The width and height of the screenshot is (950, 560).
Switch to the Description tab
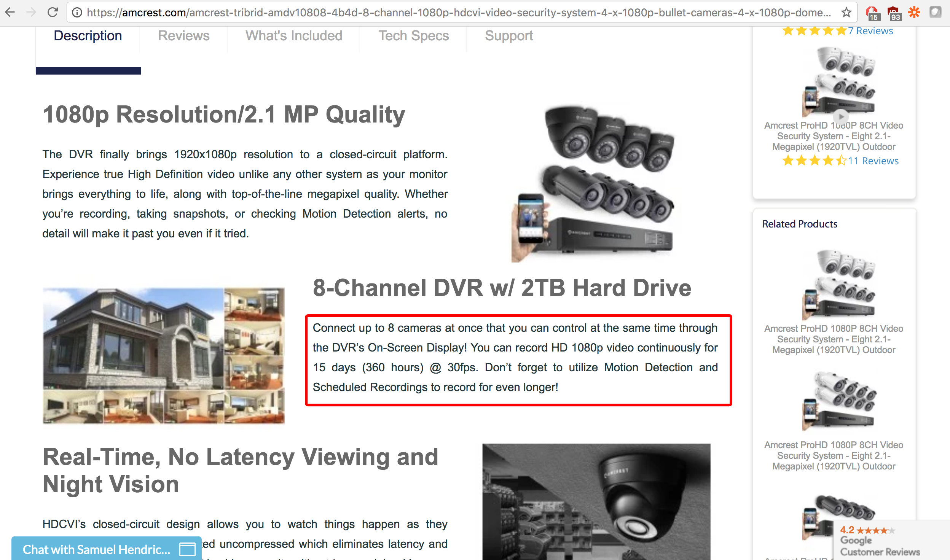click(88, 36)
